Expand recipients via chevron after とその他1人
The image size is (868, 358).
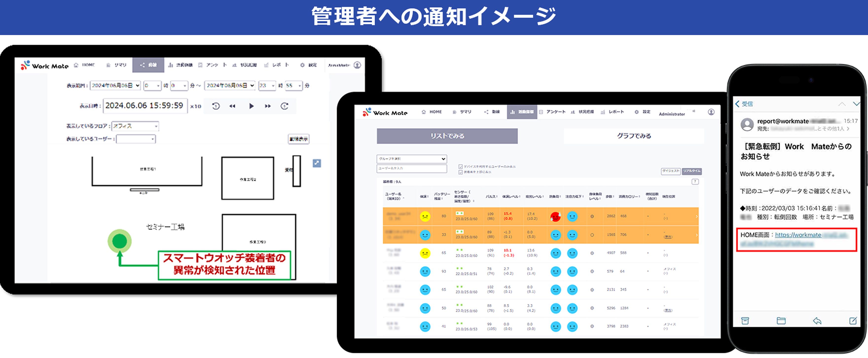click(x=848, y=129)
